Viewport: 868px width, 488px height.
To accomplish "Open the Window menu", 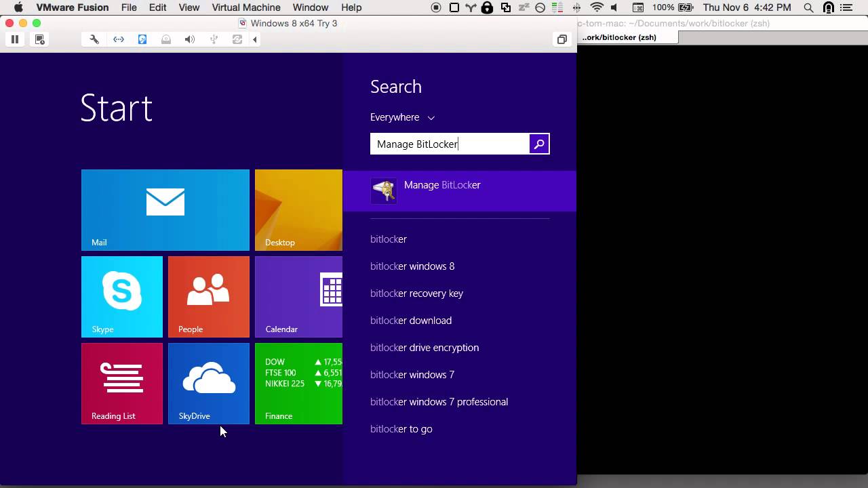I will (311, 7).
